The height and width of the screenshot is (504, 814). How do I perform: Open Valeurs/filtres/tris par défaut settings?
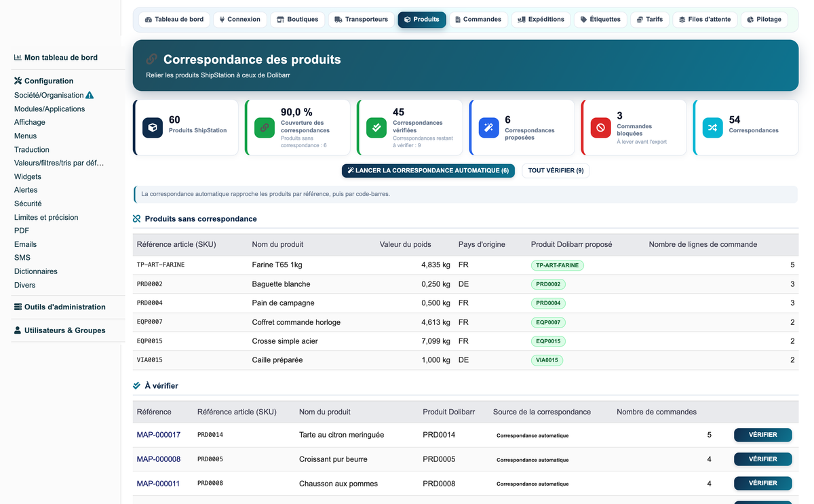coord(59,163)
